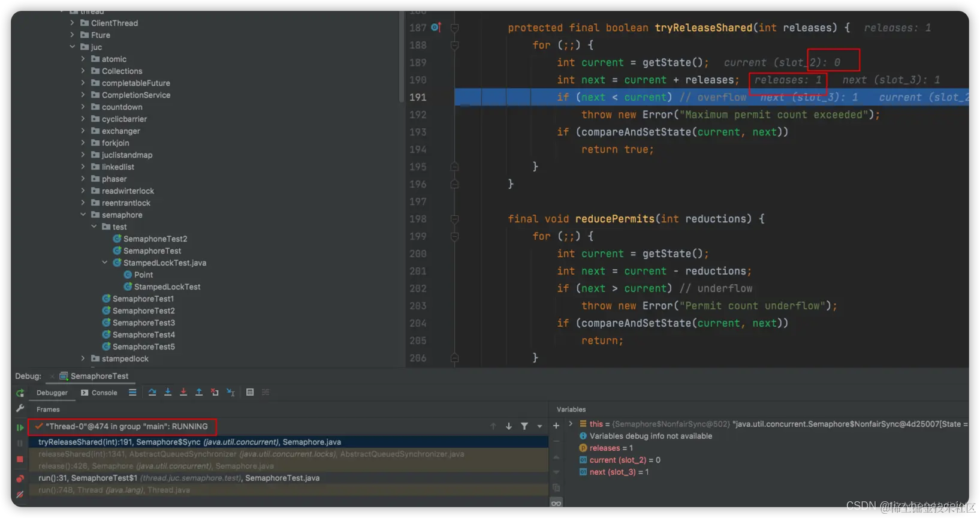Select run():748 Thread stack frame

coord(288,490)
